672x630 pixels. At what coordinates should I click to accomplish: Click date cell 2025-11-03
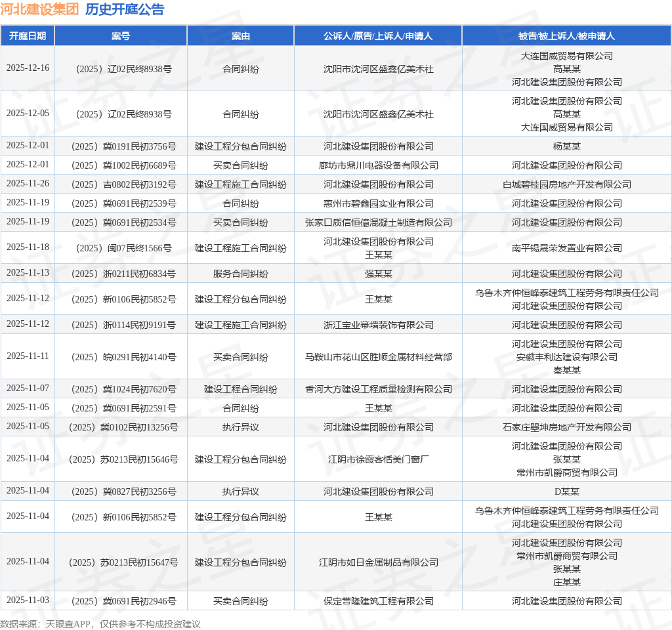pyautogui.click(x=28, y=600)
